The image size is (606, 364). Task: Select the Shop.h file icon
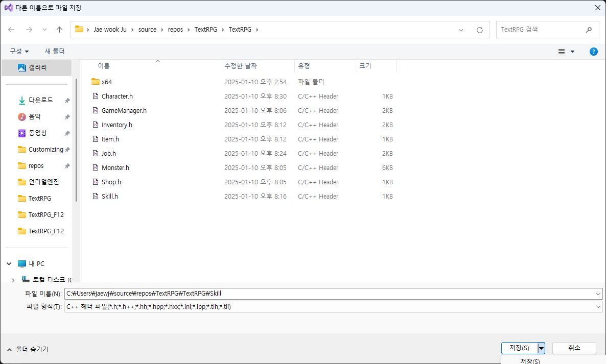(96, 182)
